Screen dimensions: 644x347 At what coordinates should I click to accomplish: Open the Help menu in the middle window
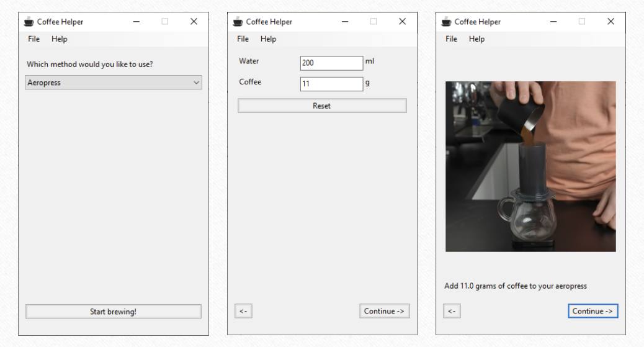coord(268,39)
